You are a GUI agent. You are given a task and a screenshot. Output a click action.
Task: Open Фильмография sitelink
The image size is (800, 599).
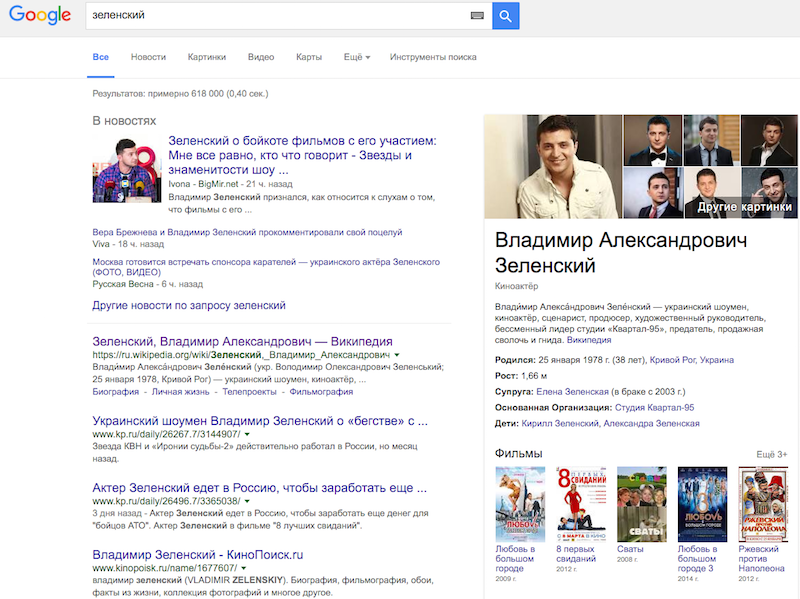point(321,392)
